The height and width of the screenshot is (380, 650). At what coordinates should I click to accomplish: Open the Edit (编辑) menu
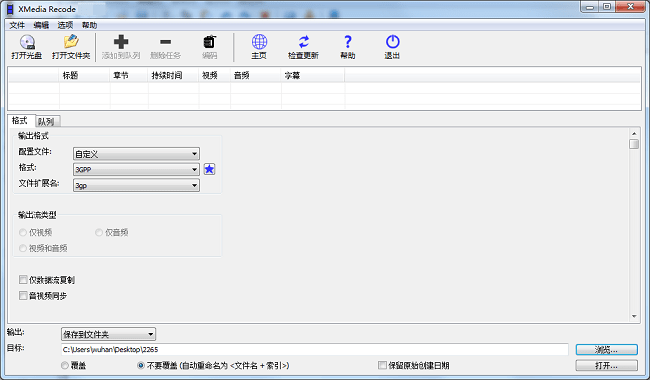click(x=41, y=25)
